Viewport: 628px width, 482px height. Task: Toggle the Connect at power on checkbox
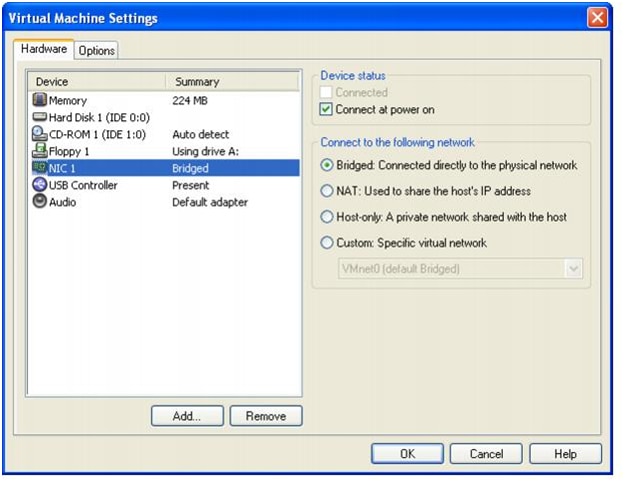click(x=326, y=109)
